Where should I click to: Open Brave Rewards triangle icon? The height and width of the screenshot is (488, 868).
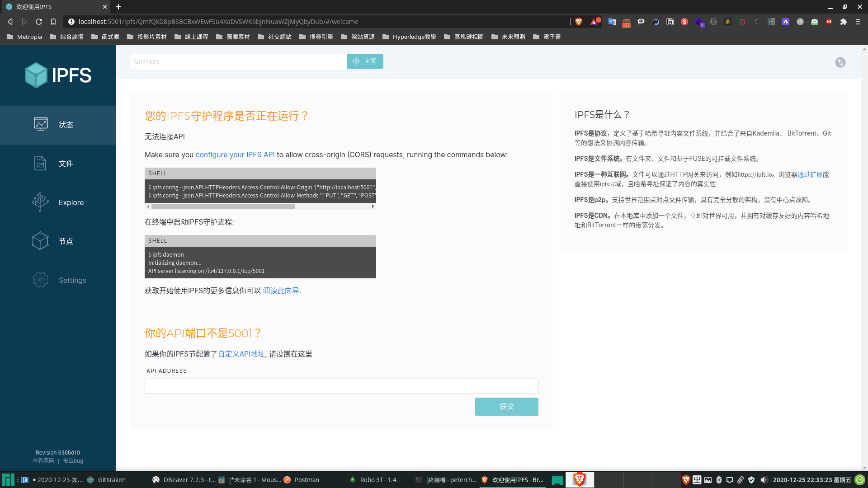coord(594,22)
